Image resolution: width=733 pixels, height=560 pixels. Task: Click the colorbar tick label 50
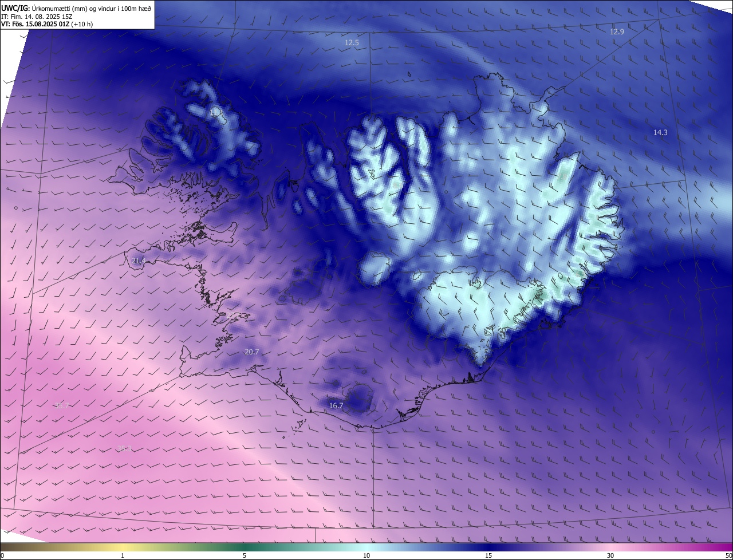pyautogui.click(x=728, y=555)
